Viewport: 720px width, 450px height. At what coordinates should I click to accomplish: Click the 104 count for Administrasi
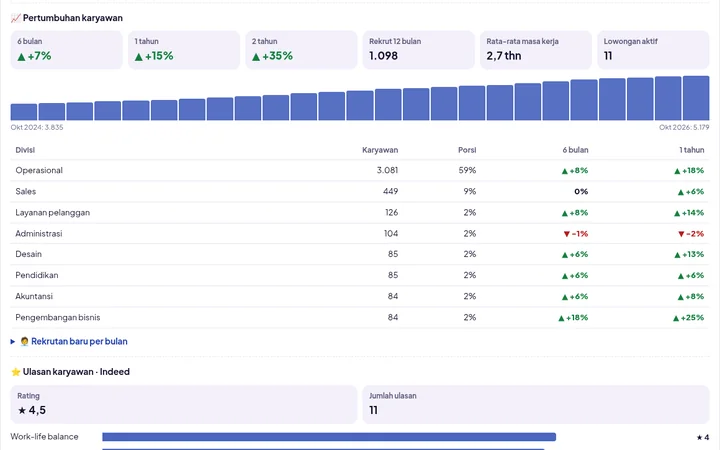(x=391, y=234)
